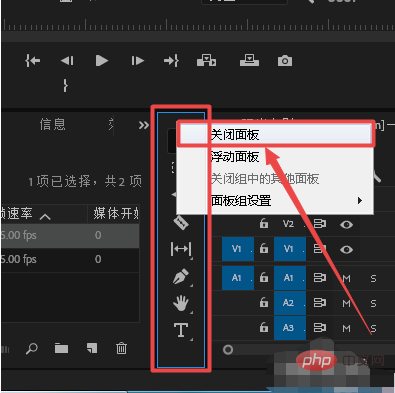Screen dimensions: 395x393
Task: Switch to the 信息 tab
Action: pos(52,124)
